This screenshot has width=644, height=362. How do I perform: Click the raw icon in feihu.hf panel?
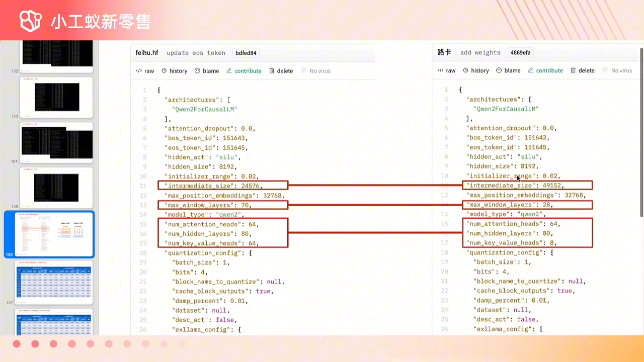pos(139,71)
